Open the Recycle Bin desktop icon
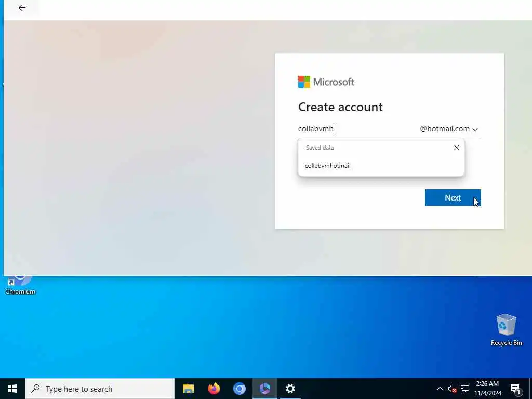This screenshot has width=532, height=399. pos(506,330)
